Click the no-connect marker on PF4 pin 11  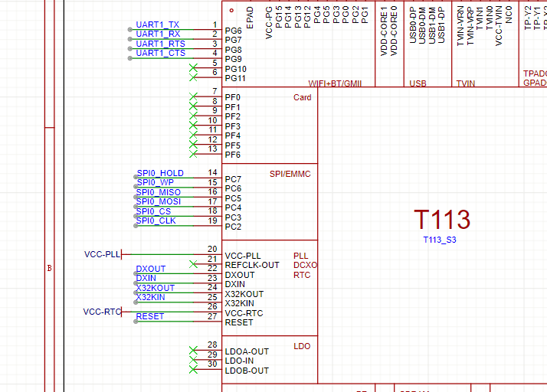[x=193, y=135]
